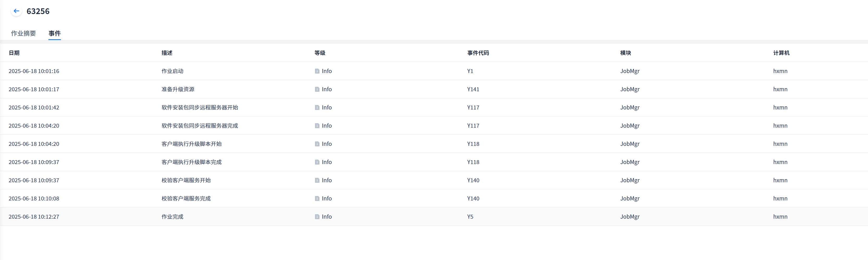The width and height of the screenshot is (868, 260).
Task: Click Info icon for 校验客户端服务开始
Action: (317, 180)
